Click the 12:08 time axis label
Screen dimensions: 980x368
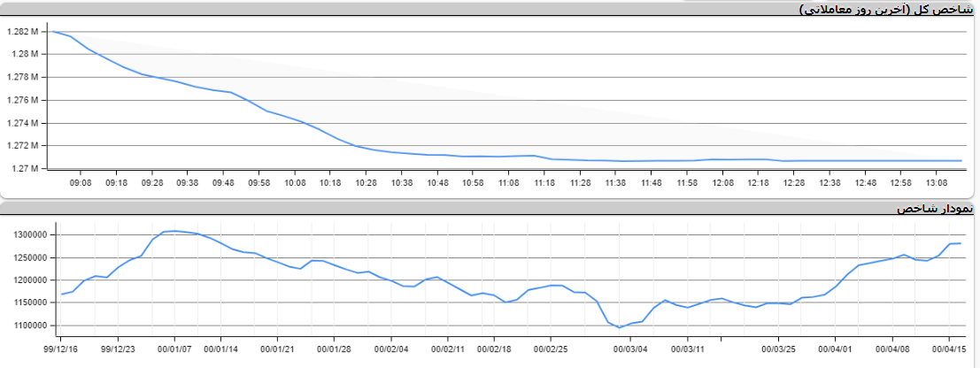(723, 182)
